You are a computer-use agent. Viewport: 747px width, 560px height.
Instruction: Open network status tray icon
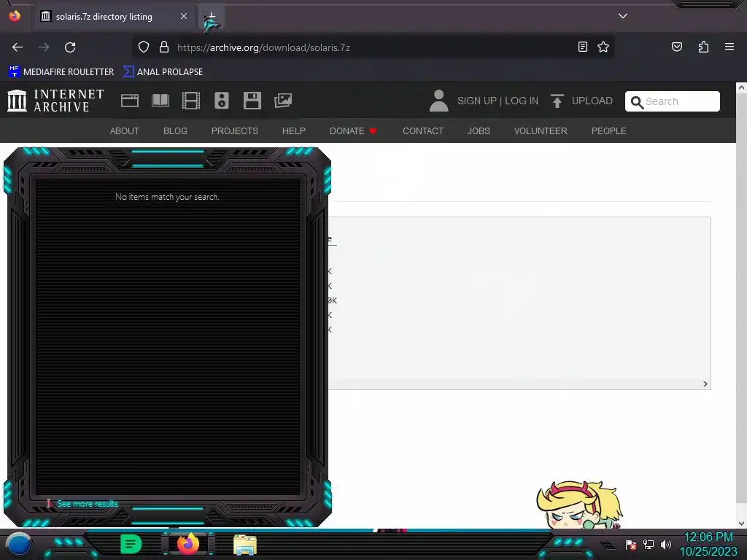click(649, 544)
